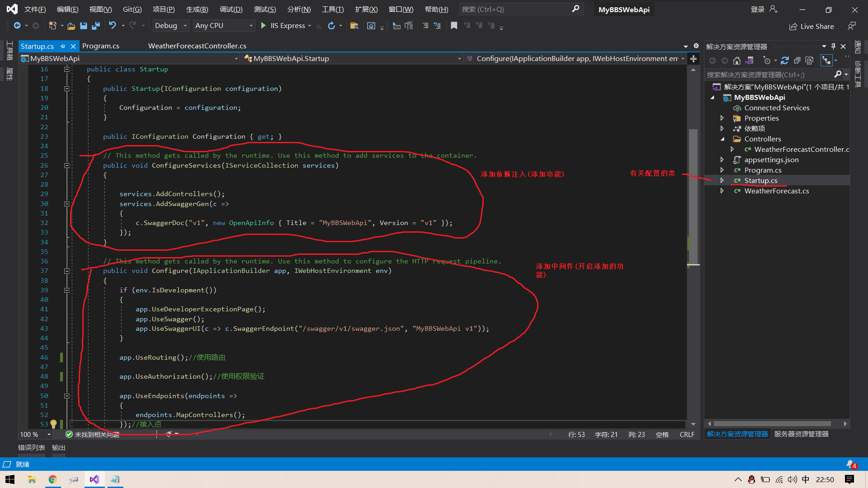
Task: Switch between solutions and folder views
Action: click(749, 61)
